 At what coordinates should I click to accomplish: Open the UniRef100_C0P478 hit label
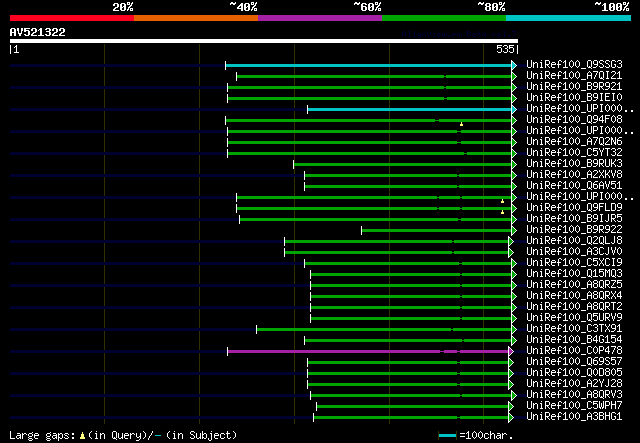pyautogui.click(x=574, y=351)
